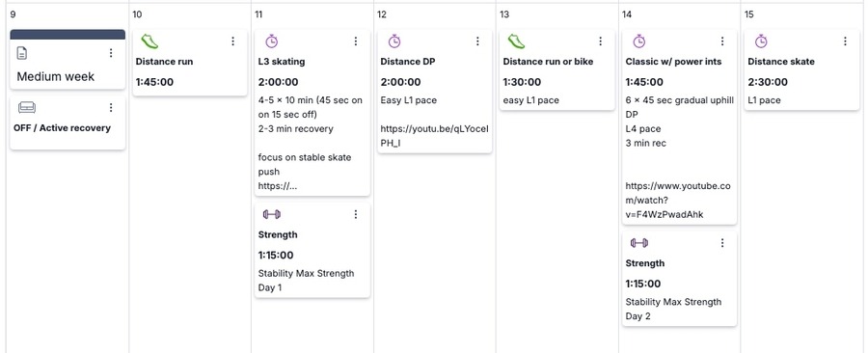
Task: Click the note icon on Medium week card
Action: click(x=22, y=53)
